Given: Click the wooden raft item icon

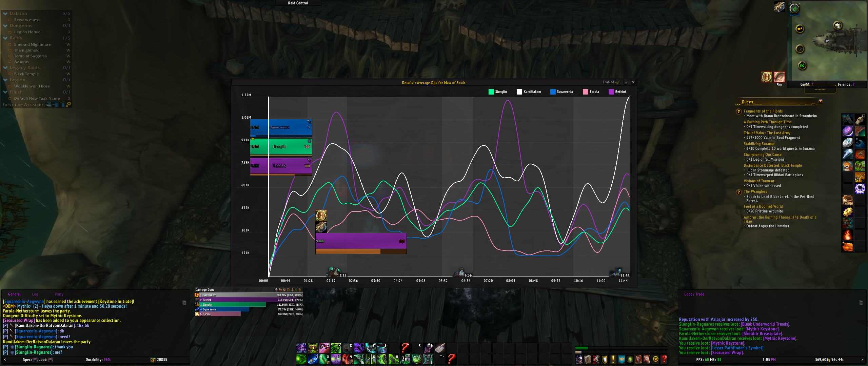Looking at the screenshot, I should click(x=860, y=131).
